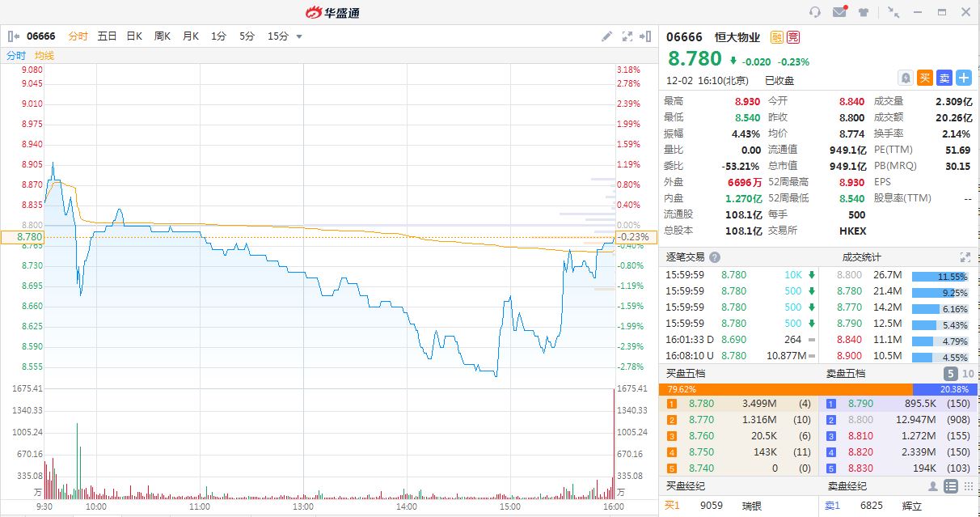
Task: Open the drawing pencil tool
Action: [607, 36]
